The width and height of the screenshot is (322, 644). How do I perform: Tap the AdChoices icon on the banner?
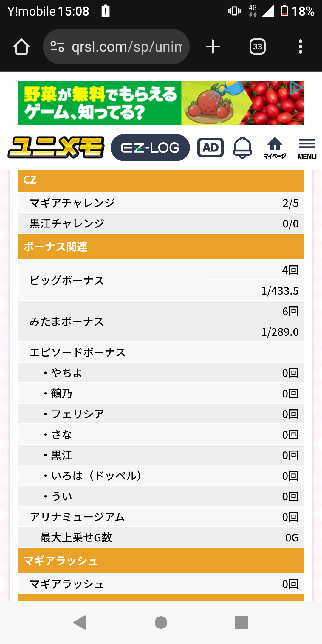(296, 88)
